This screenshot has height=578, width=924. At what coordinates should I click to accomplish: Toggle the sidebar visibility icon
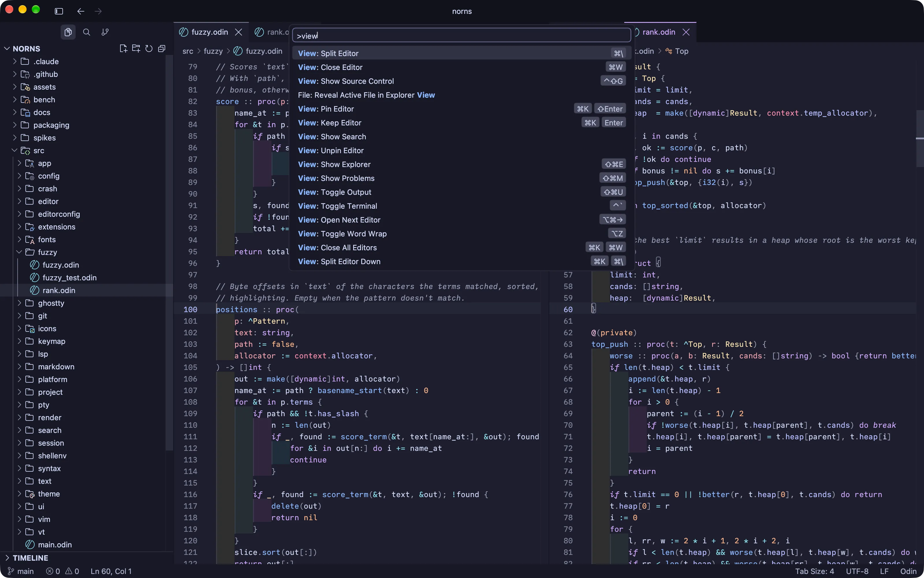[x=59, y=11]
